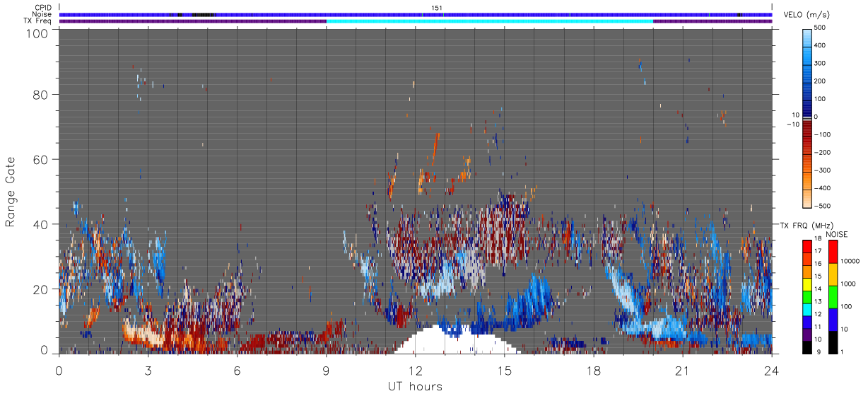Click the NOISE legend title
Screen dimensions: 868x401
pyautogui.click(x=838, y=234)
